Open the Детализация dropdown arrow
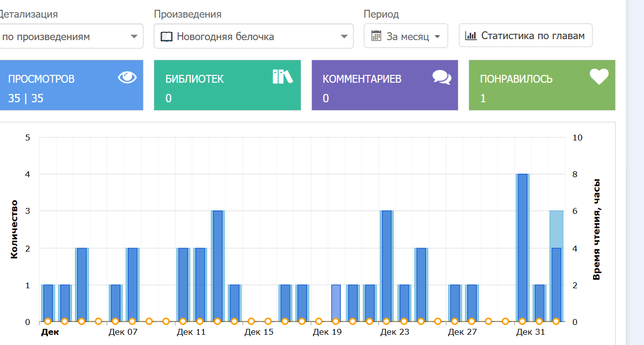 tap(134, 37)
